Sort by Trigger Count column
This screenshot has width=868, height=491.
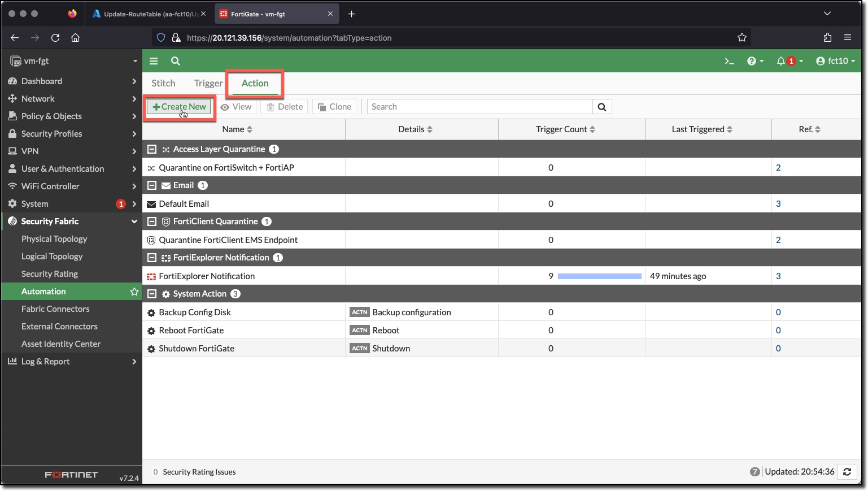(x=565, y=129)
